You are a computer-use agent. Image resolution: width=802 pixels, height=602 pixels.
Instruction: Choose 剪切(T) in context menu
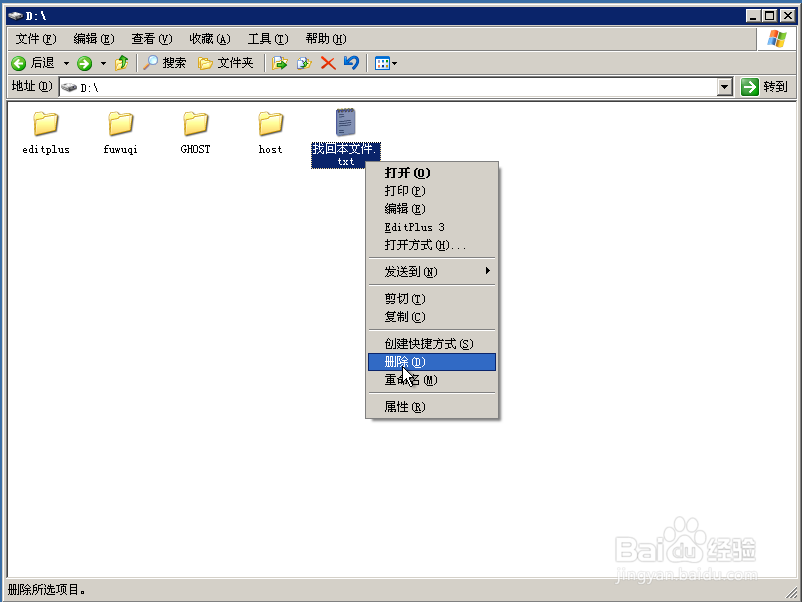pos(432,299)
